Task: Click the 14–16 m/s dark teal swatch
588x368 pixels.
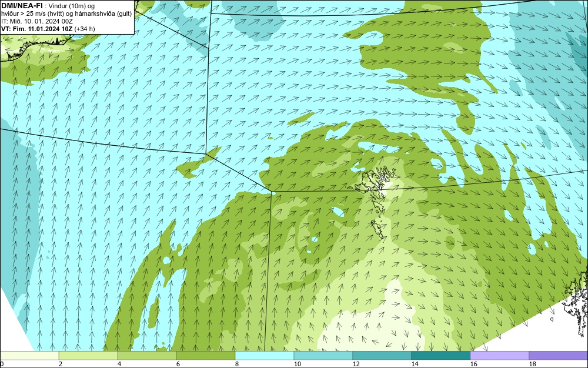Action: click(441, 356)
